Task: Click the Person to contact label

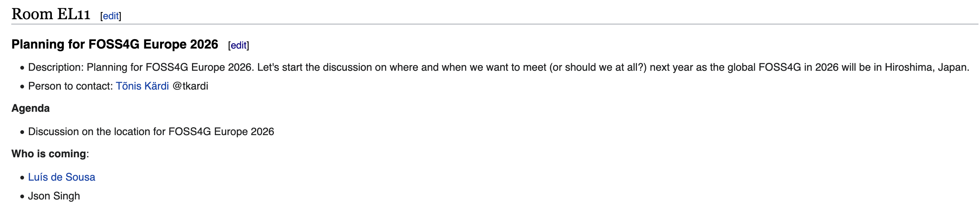Action: [x=70, y=86]
